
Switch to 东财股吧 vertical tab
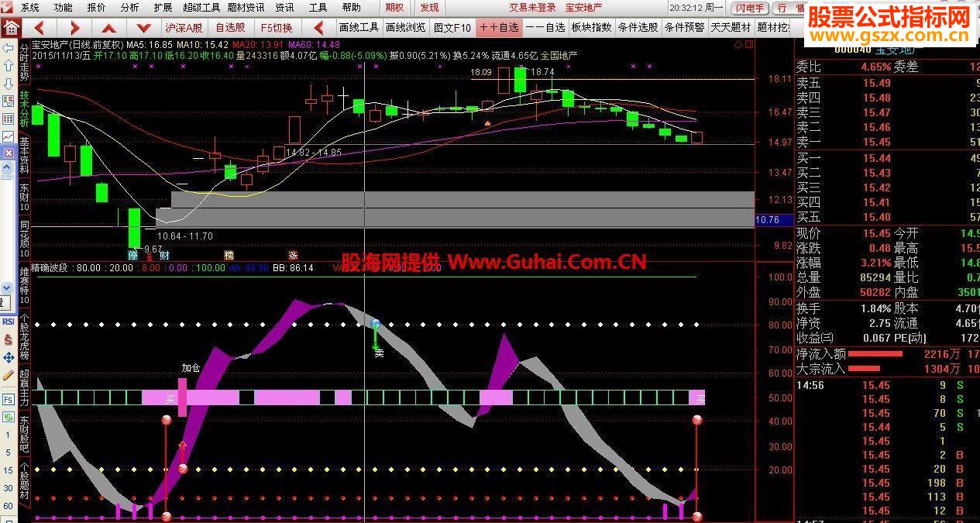(24, 435)
